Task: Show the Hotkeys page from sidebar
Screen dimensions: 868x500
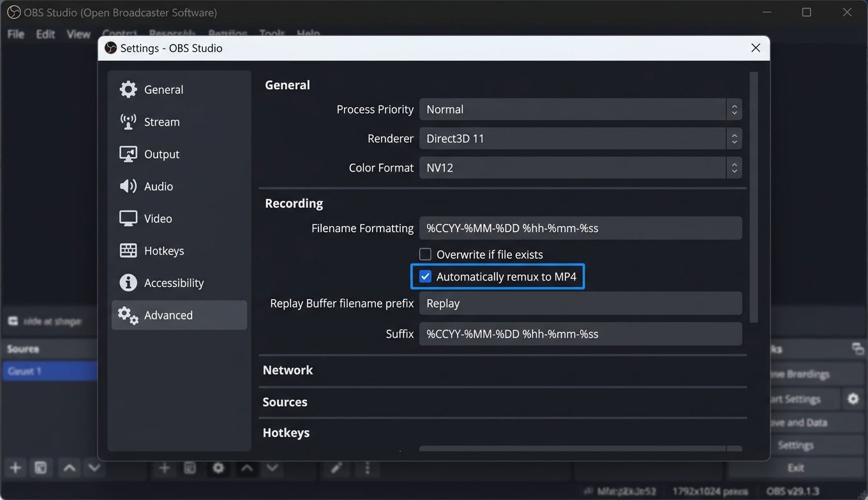Action: tap(179, 251)
